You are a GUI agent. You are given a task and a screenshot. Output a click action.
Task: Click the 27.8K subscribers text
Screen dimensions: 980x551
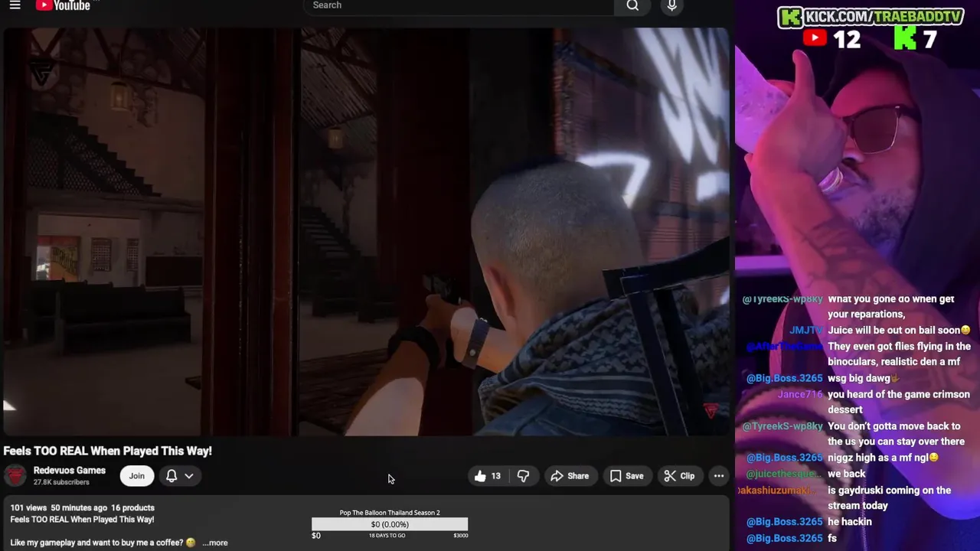click(61, 482)
